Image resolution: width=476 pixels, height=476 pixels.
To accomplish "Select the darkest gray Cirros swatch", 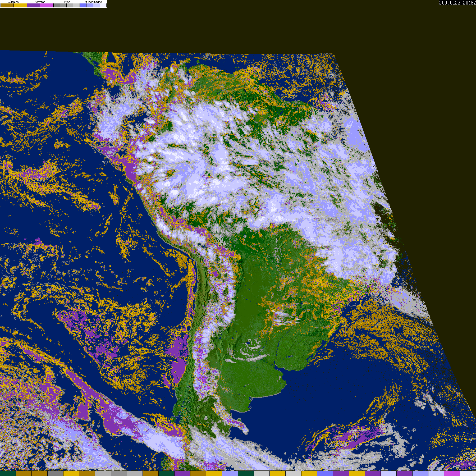I will pyautogui.click(x=57, y=5).
